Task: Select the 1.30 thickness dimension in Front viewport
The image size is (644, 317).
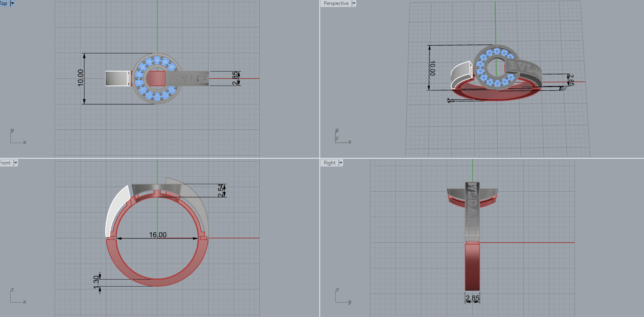Action: pyautogui.click(x=96, y=282)
